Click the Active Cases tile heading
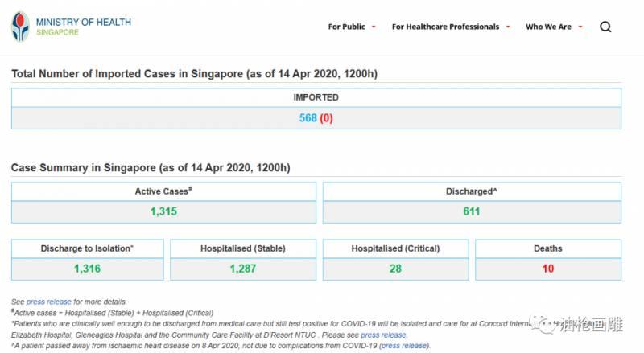 pos(163,191)
